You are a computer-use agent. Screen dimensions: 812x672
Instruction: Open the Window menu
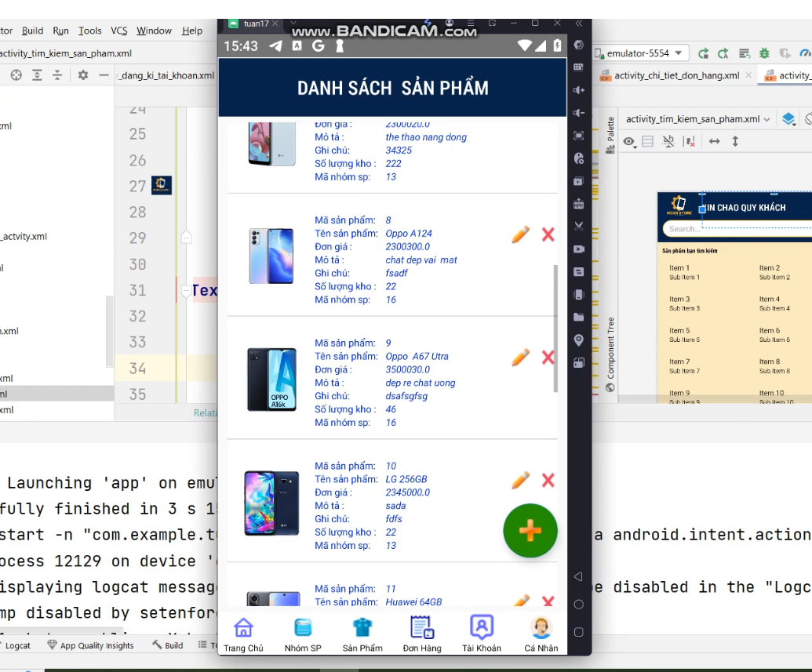click(x=154, y=31)
